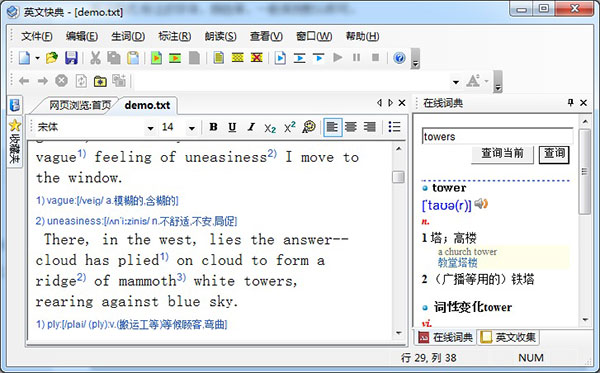
Task: Toggle underline formatting
Action: pyautogui.click(x=232, y=127)
